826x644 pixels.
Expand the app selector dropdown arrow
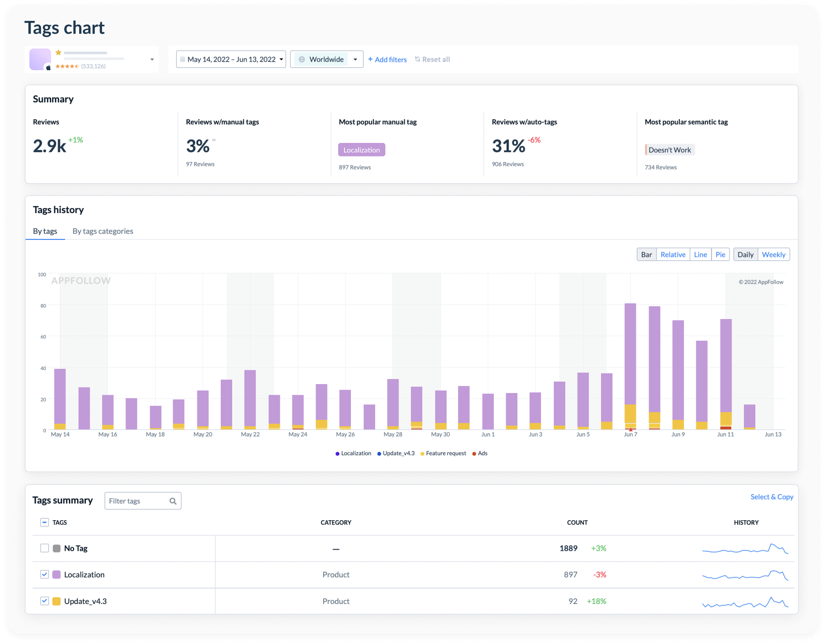[x=152, y=60]
